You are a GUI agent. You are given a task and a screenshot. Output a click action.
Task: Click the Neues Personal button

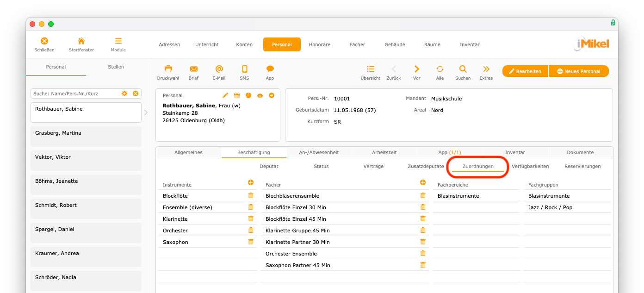(x=578, y=71)
